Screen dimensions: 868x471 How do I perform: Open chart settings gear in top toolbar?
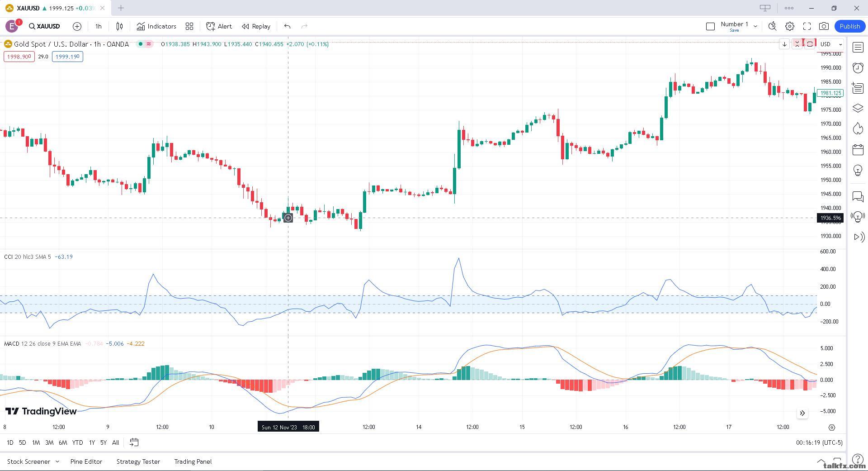(x=789, y=26)
